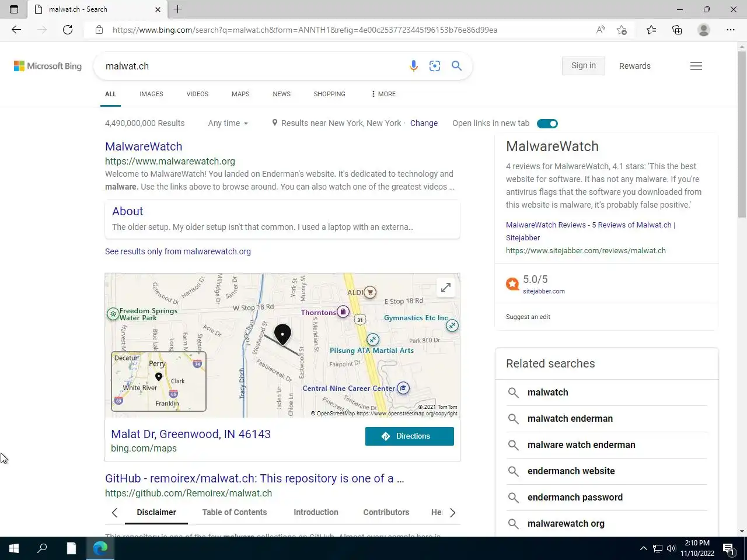Screen dimensions: 747x560
Task: Reload the page with refresh icon
Action: 68,30
